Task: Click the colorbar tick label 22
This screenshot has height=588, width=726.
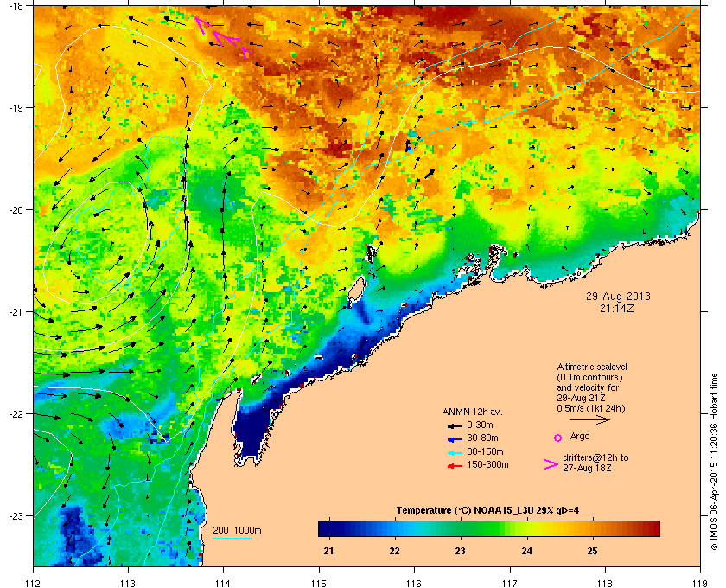Action: (394, 552)
